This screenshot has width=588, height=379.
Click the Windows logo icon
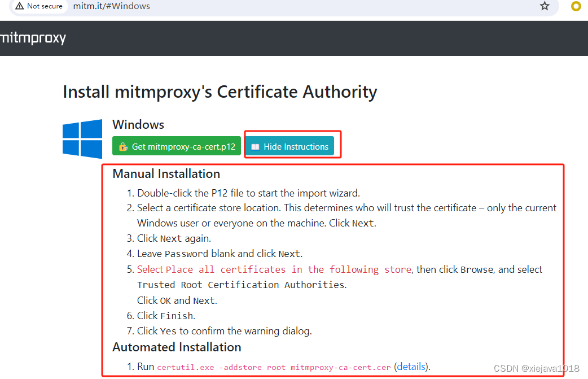(82, 139)
